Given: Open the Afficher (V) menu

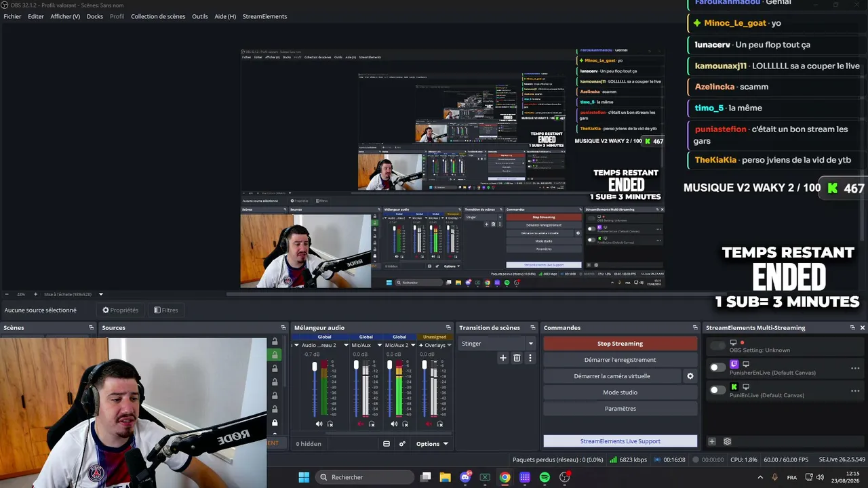Looking at the screenshot, I should [x=65, y=16].
